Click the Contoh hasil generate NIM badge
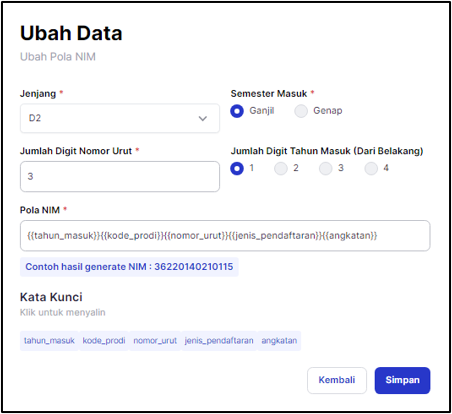 tap(129, 267)
